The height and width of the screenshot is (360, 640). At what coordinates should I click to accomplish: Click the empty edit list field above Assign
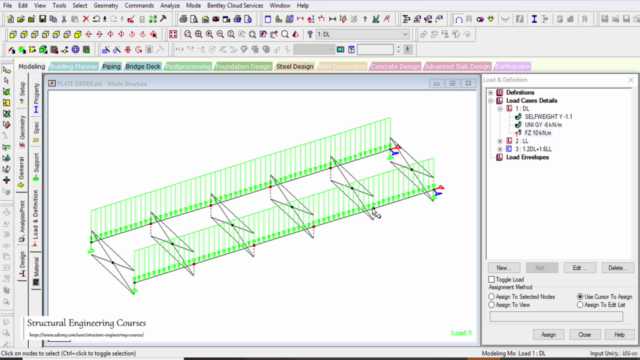(556, 316)
